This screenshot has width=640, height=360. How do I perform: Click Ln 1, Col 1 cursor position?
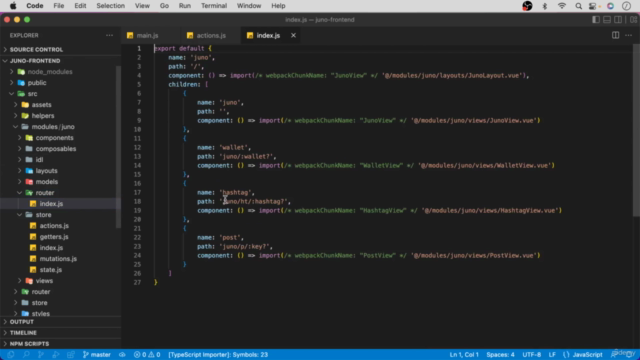464,355
